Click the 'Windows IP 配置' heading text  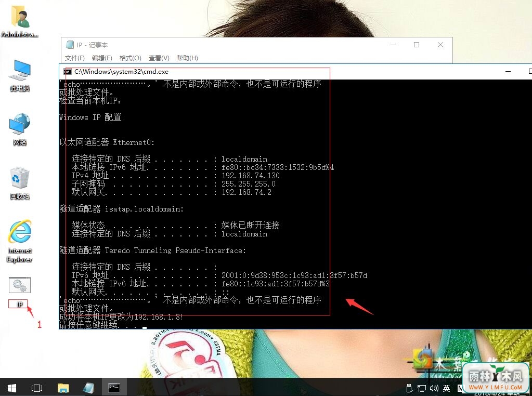coord(90,117)
